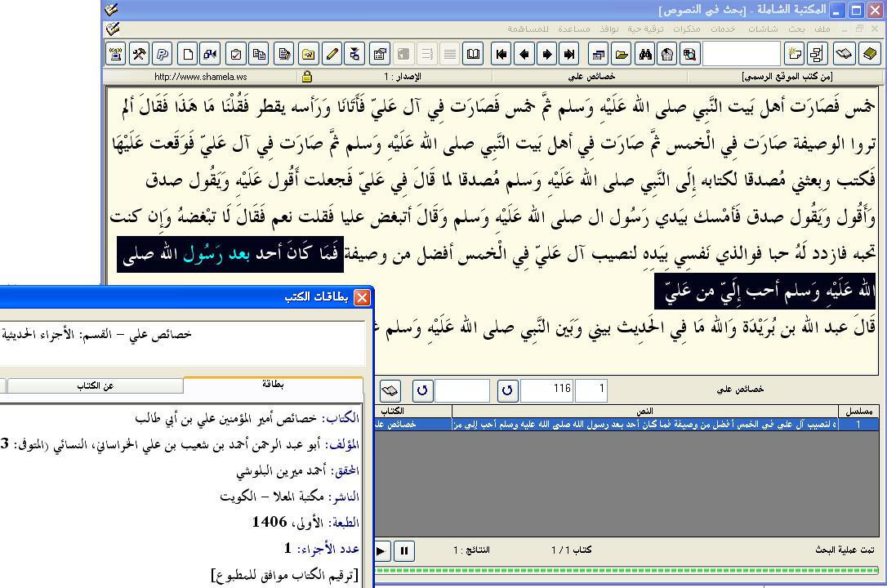Click the open folder toolbar icon
The height and width of the screenshot is (588, 887).
coord(622,55)
